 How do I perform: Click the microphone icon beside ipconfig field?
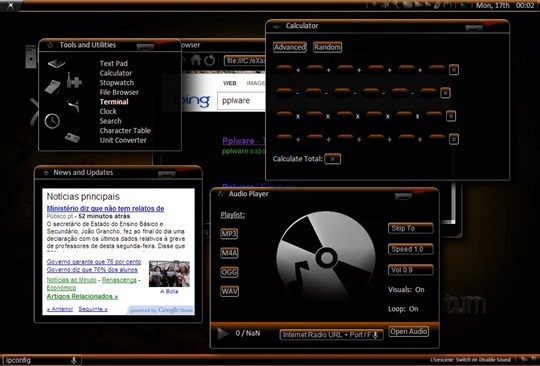pyautogui.click(x=73, y=360)
